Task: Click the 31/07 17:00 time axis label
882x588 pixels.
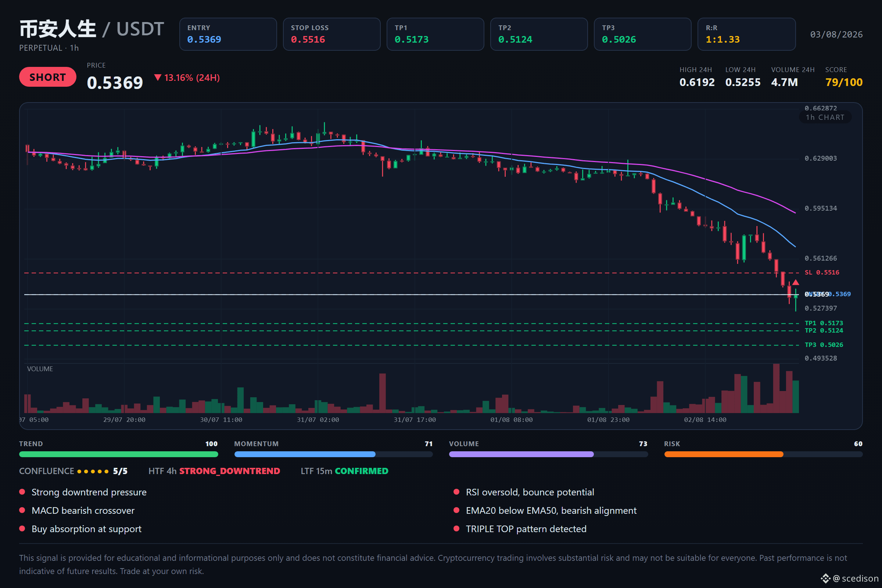Action: 415,420
